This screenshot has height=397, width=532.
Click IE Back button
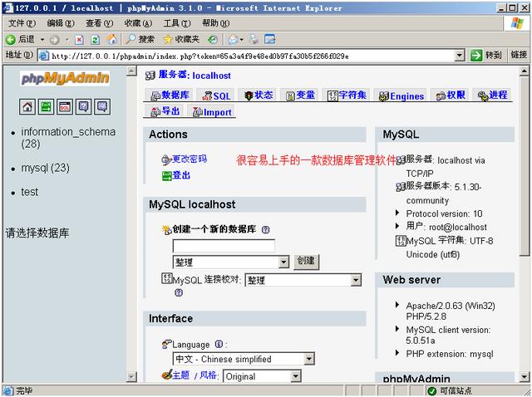(20, 40)
